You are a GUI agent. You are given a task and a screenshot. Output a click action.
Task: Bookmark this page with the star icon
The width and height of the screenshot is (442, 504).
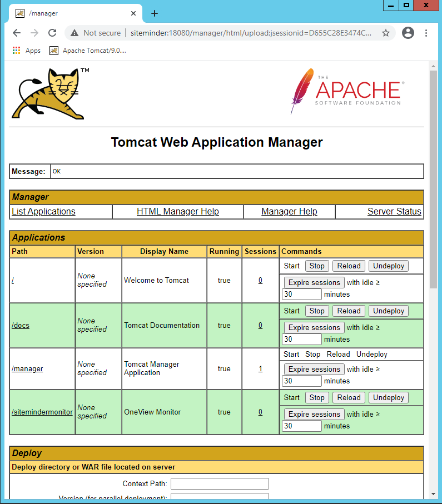click(386, 33)
